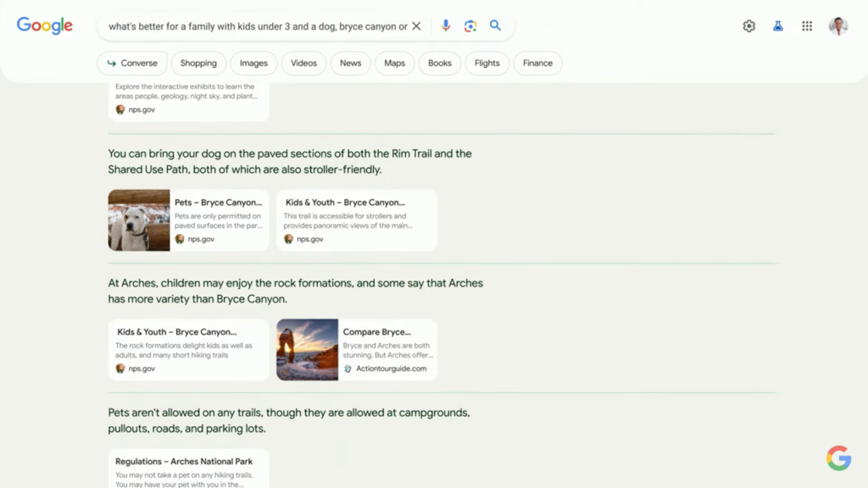The height and width of the screenshot is (488, 868).
Task: Select the Shopping filter chip
Action: (198, 63)
